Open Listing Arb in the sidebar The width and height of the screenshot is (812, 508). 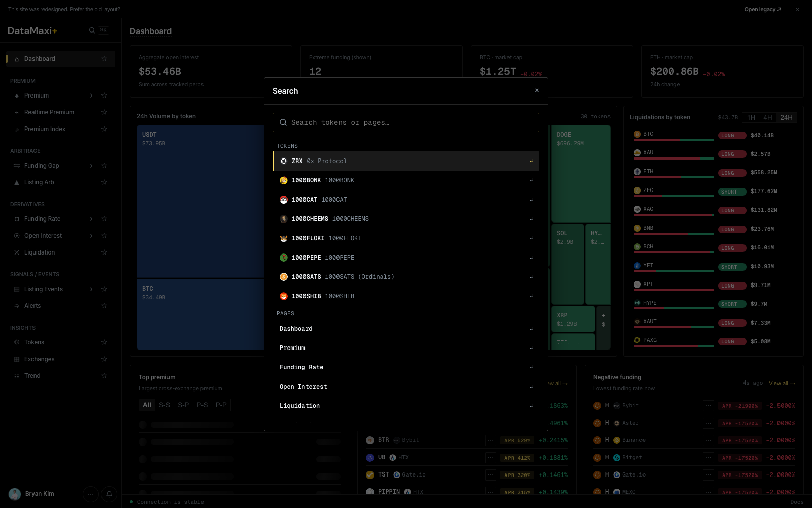tap(39, 182)
